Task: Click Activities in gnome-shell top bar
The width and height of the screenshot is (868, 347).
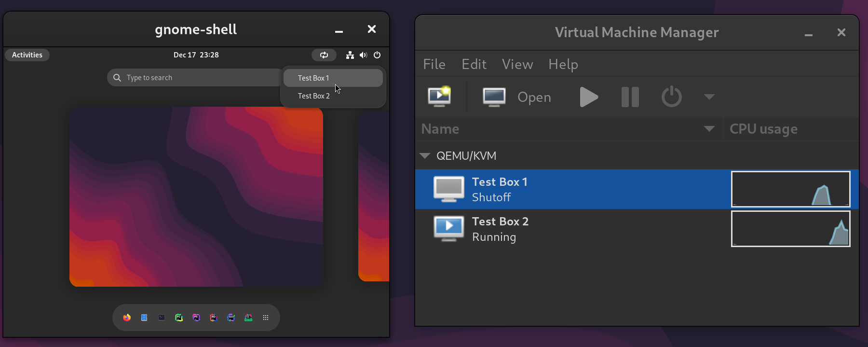Action: (27, 55)
